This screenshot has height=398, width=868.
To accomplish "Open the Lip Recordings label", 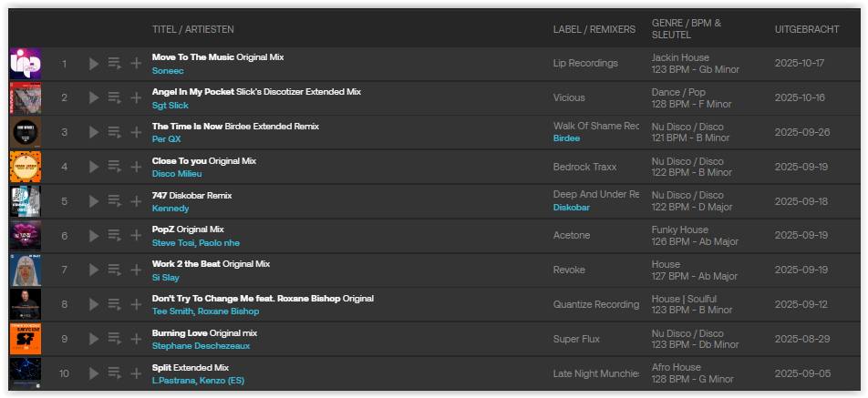I will pyautogui.click(x=585, y=64).
